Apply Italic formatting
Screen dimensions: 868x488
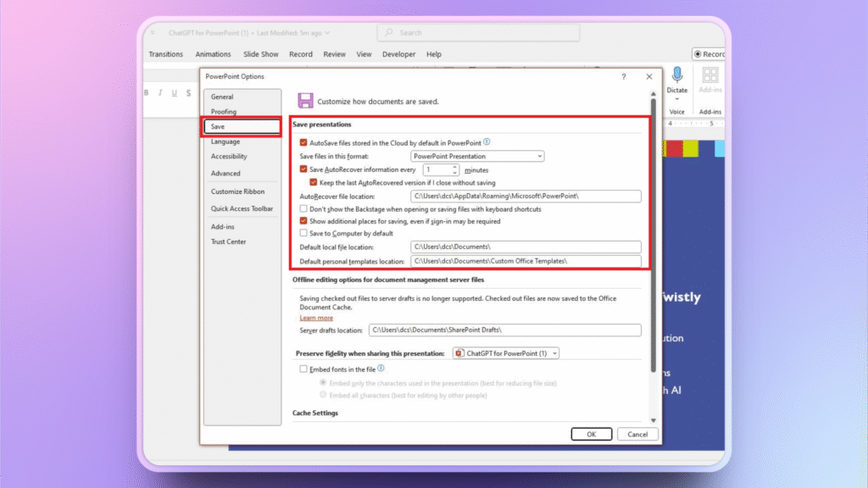pyautogui.click(x=160, y=92)
